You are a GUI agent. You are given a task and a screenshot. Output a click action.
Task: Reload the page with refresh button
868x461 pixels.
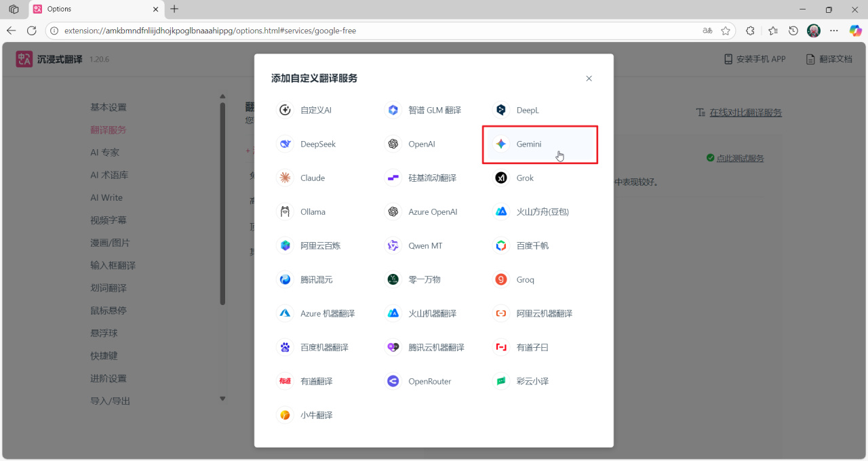click(31, 31)
